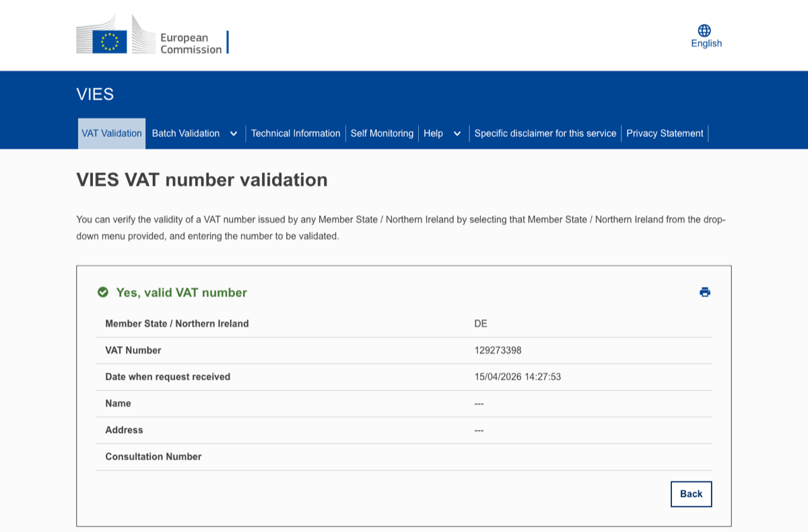Open the Technical Information page
Image resolution: width=808 pixels, height=532 pixels.
tap(296, 133)
